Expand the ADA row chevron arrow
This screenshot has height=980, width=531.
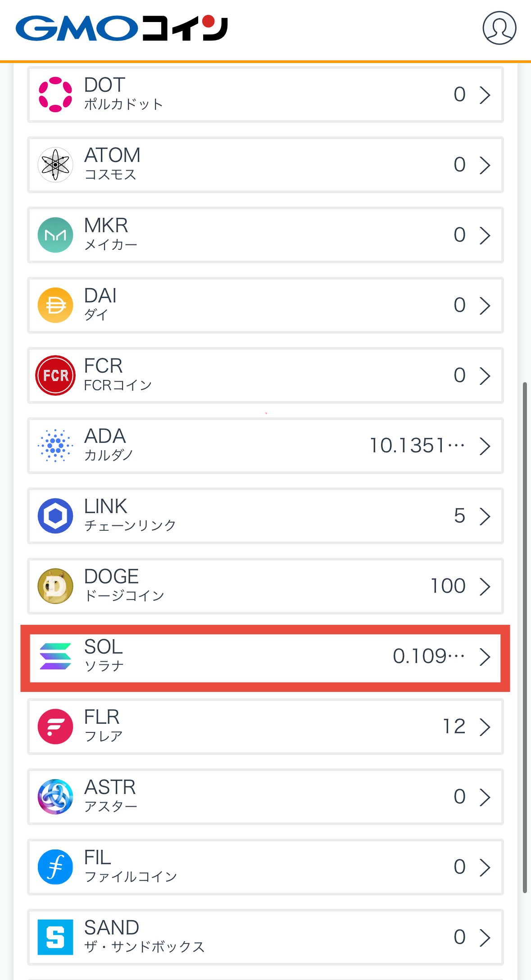[485, 446]
